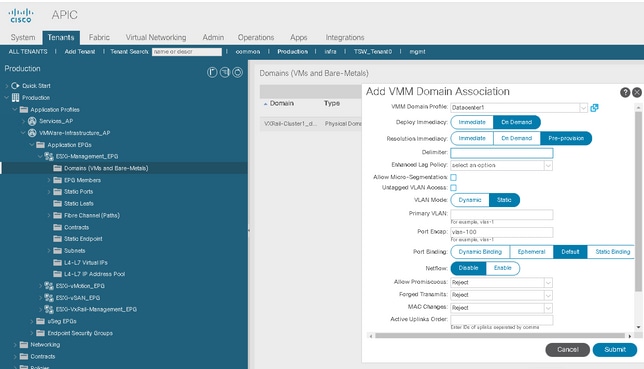
Task: Set Resolution Immediacy to Pre-provision
Action: point(566,138)
